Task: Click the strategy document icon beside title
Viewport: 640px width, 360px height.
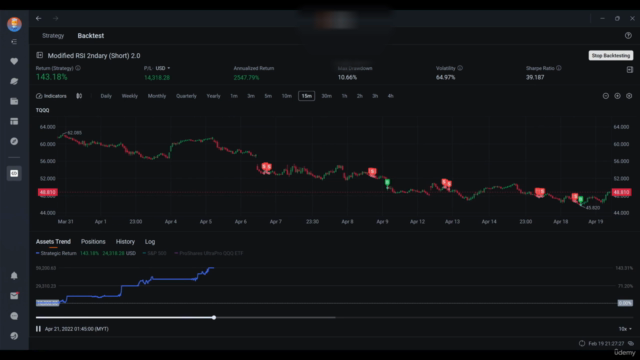Action: (x=40, y=55)
